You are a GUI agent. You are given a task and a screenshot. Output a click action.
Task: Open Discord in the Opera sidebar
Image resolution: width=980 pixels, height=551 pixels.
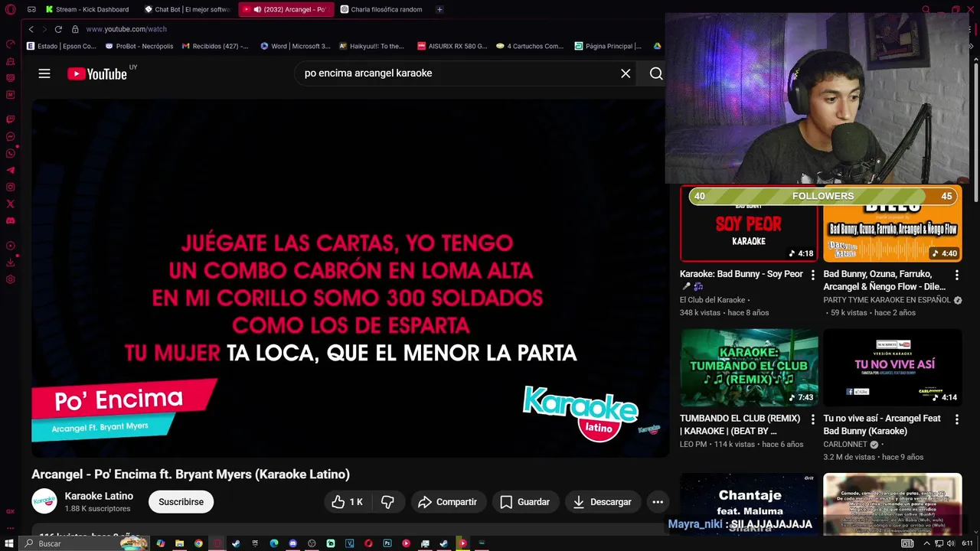click(11, 221)
